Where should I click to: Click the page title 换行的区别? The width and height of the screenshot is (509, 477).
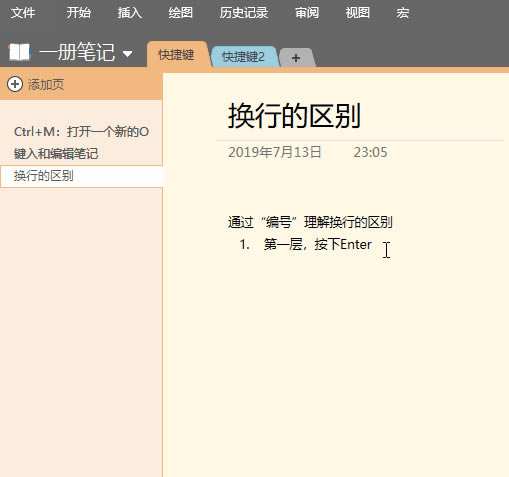point(294,116)
